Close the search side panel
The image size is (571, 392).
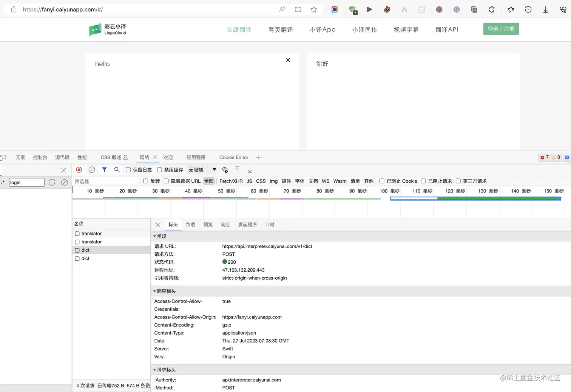click(x=64, y=170)
